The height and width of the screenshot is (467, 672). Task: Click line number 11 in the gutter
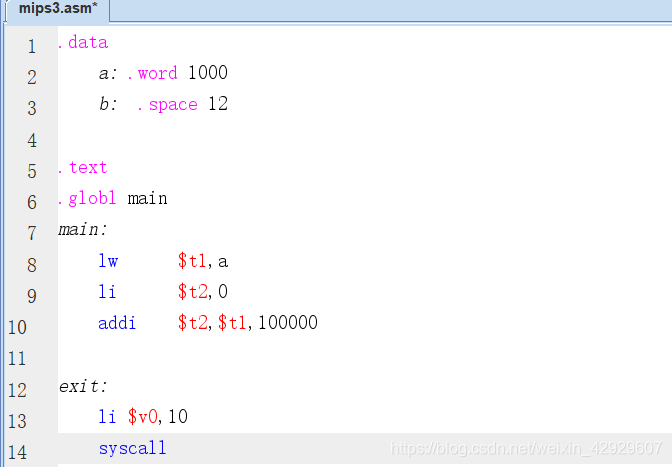(x=17, y=359)
